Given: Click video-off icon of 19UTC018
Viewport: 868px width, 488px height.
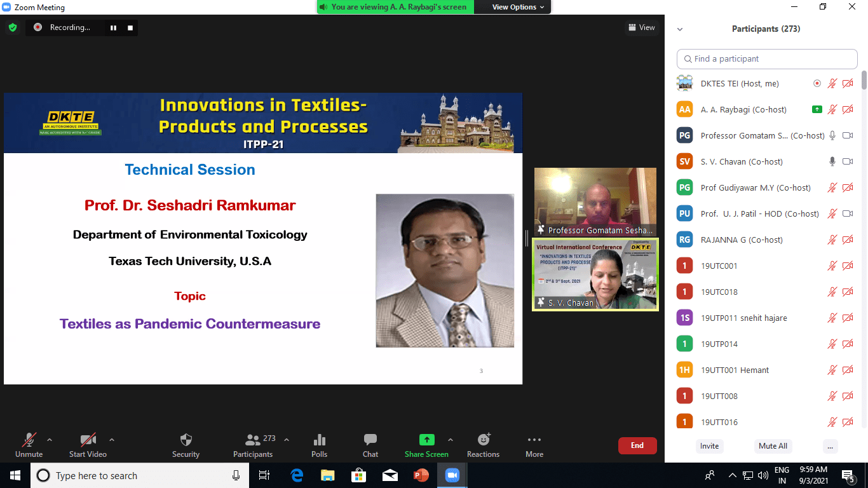Looking at the screenshot, I should (x=848, y=292).
